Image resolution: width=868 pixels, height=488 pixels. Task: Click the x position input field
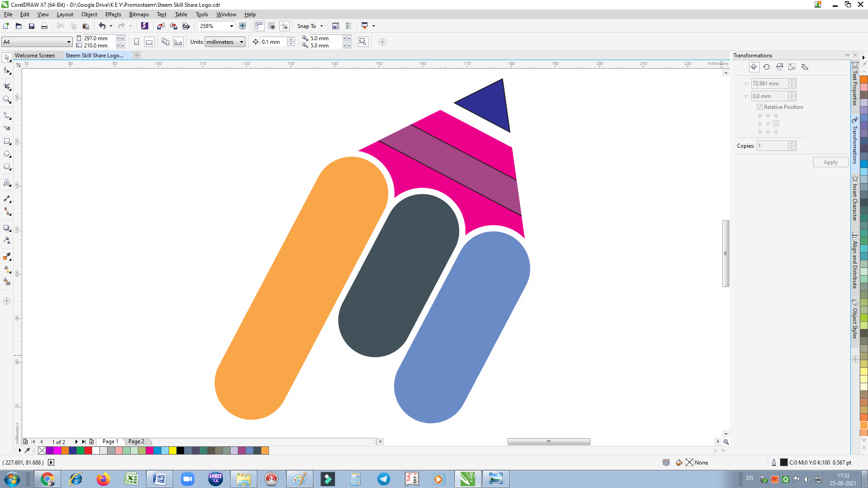click(769, 84)
